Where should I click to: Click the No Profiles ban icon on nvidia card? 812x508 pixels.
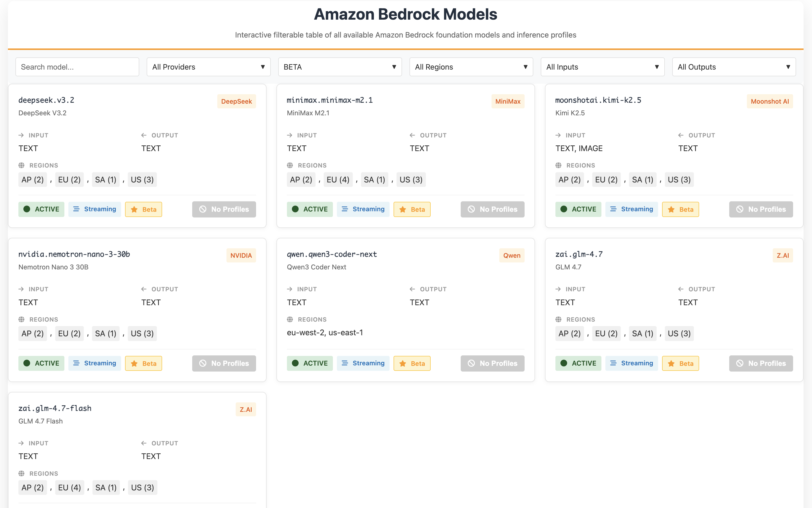[203, 363]
